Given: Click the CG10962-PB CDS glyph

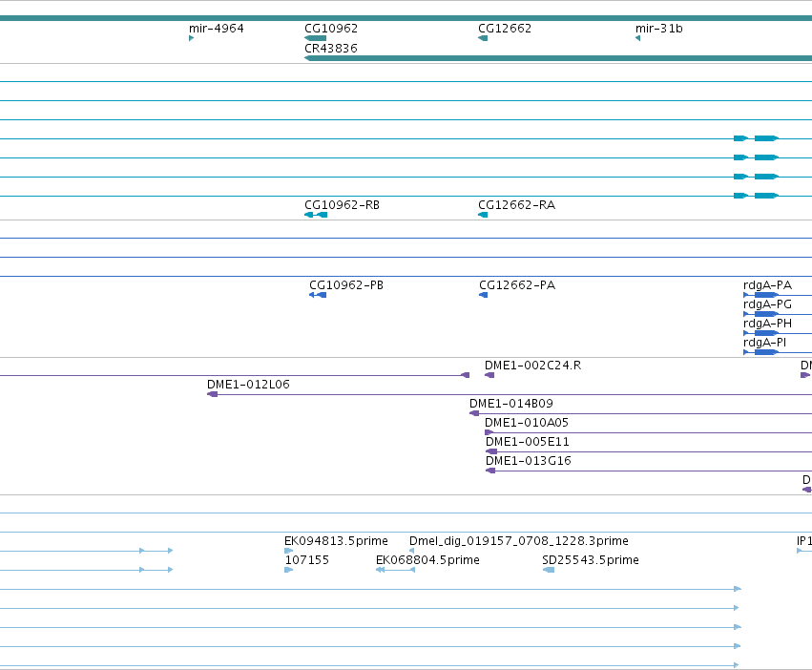Looking at the screenshot, I should (x=318, y=295).
